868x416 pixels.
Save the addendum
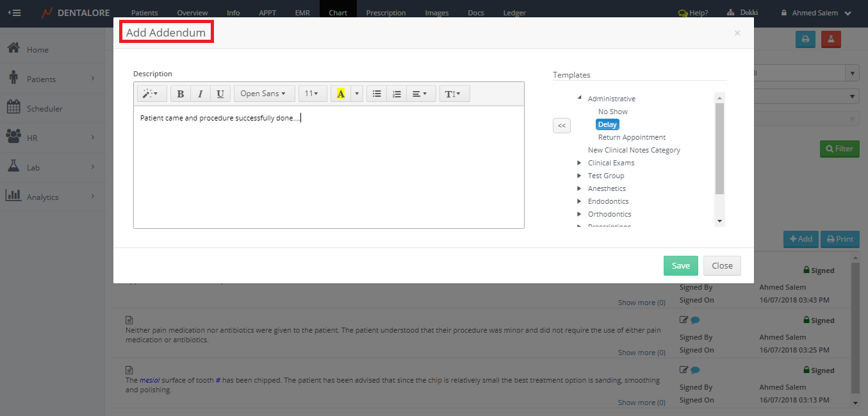point(680,266)
